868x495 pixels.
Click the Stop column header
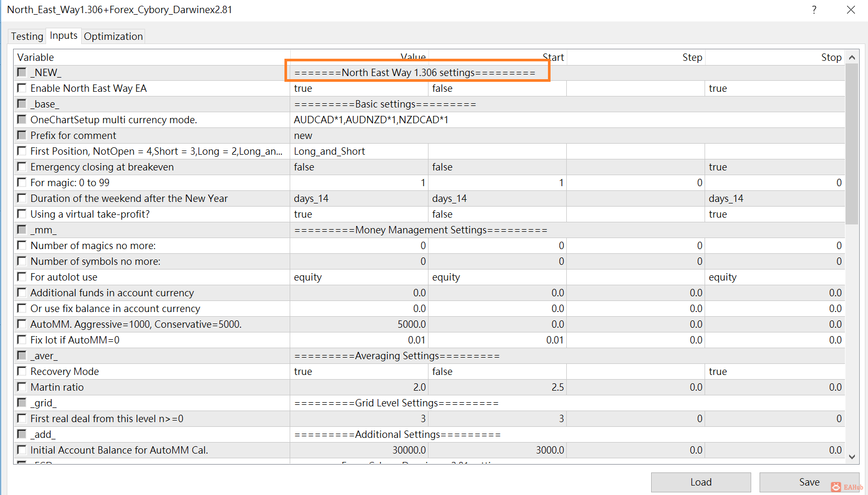point(775,57)
